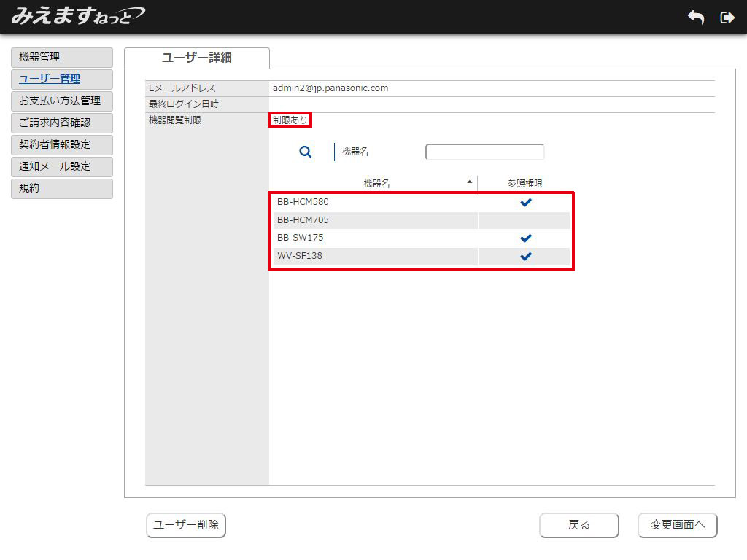The height and width of the screenshot is (560, 747).
Task: Focus the 機器名 search input field
Action: [484, 152]
